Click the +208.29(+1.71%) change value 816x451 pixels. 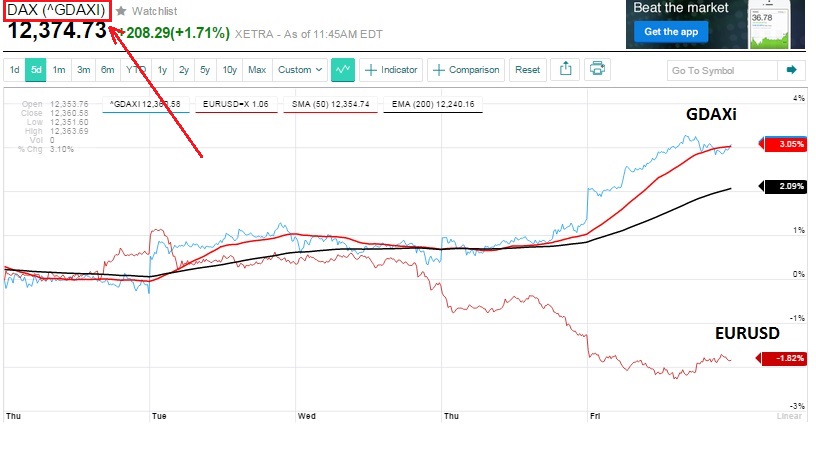(x=173, y=33)
